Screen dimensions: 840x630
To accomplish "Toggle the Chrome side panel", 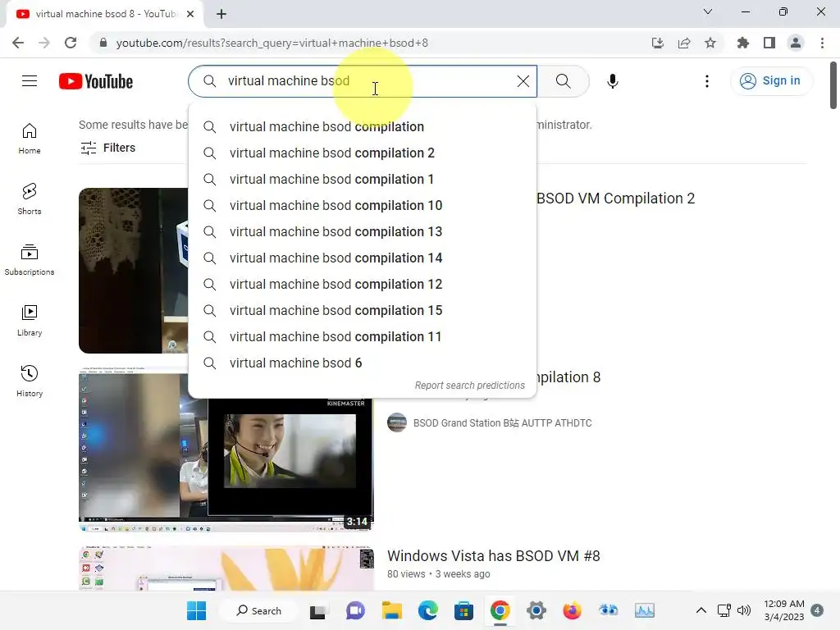I will pos(769,43).
